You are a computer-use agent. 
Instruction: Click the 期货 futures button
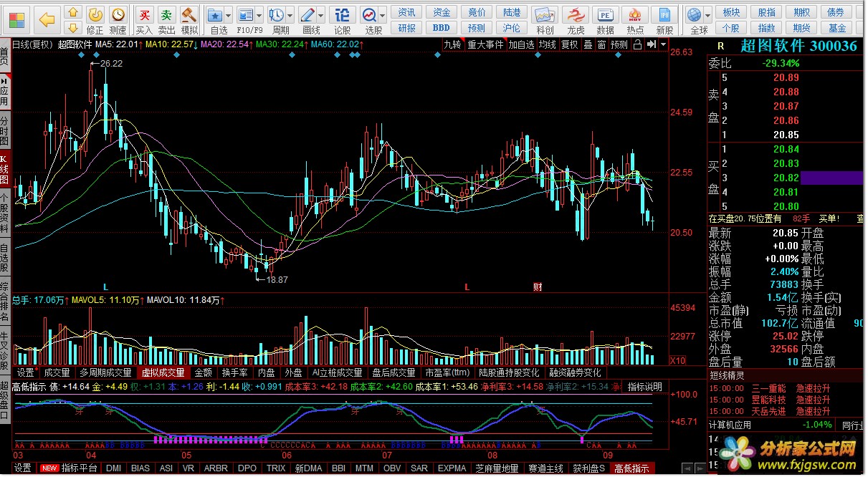point(801,28)
